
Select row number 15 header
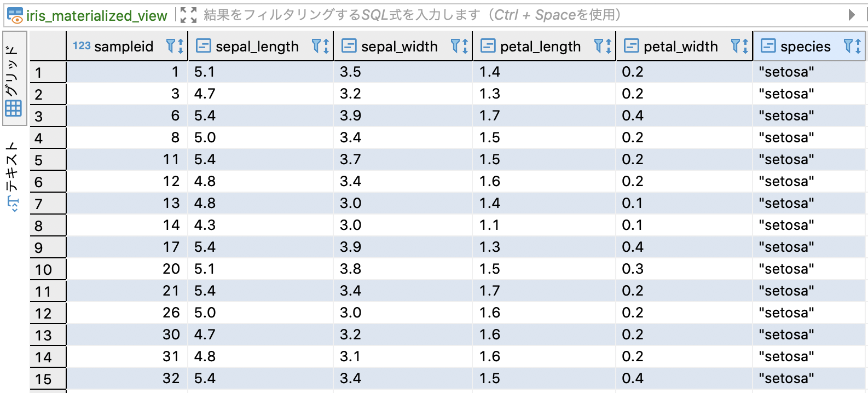[48, 379]
